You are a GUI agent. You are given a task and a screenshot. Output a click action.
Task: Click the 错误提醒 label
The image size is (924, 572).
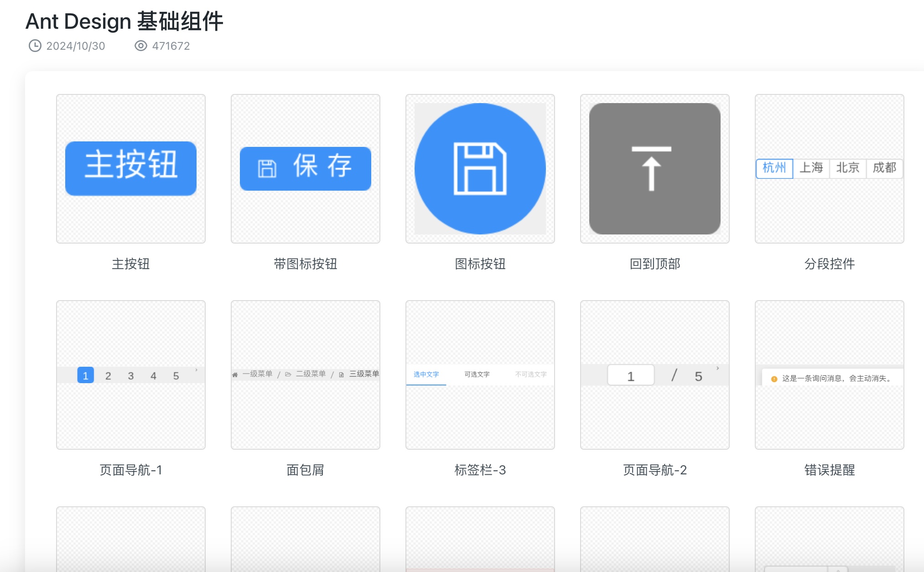tap(830, 470)
